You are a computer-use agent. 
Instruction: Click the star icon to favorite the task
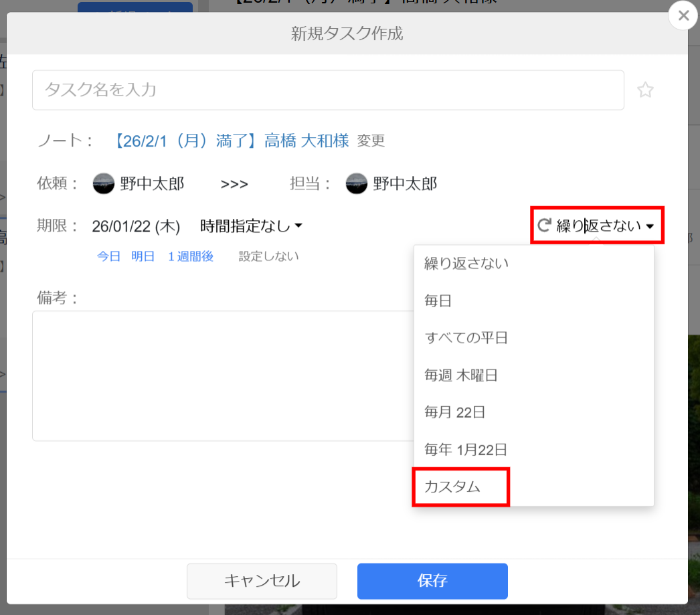click(x=645, y=90)
